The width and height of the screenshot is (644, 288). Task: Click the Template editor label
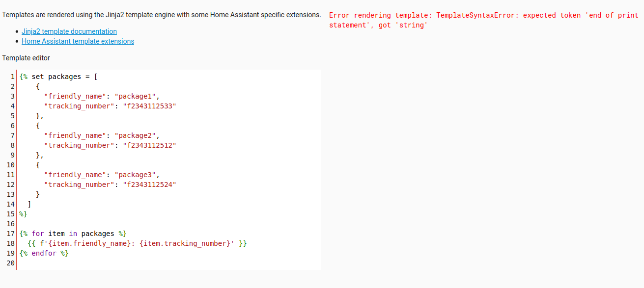point(26,57)
